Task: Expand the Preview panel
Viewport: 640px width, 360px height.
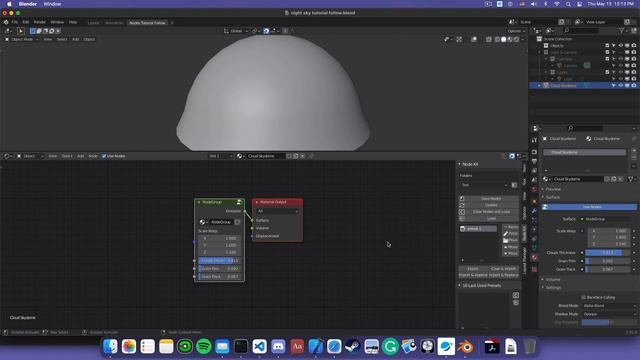Action: (553, 189)
